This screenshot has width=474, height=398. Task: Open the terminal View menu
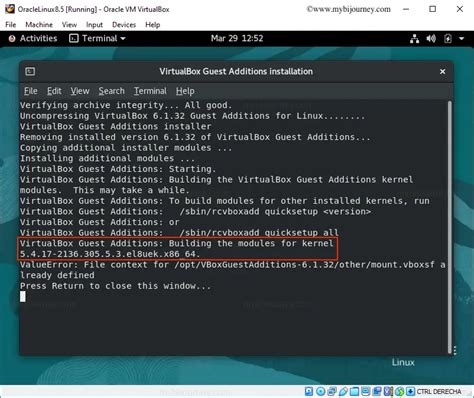(x=80, y=91)
